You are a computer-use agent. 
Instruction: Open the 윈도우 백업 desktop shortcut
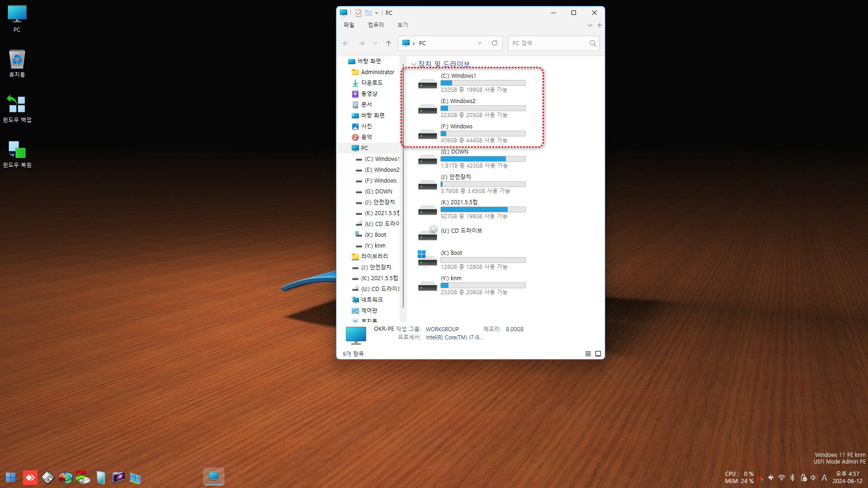[x=17, y=109]
